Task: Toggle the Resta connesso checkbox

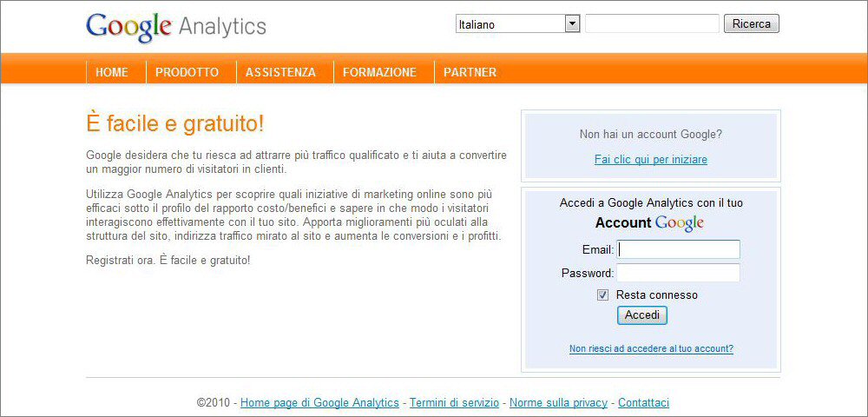Action: (603, 295)
